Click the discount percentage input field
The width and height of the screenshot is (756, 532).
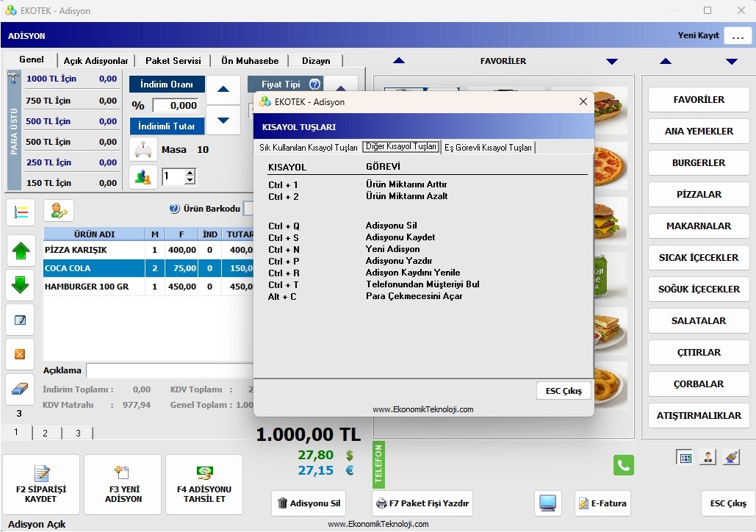click(176, 106)
